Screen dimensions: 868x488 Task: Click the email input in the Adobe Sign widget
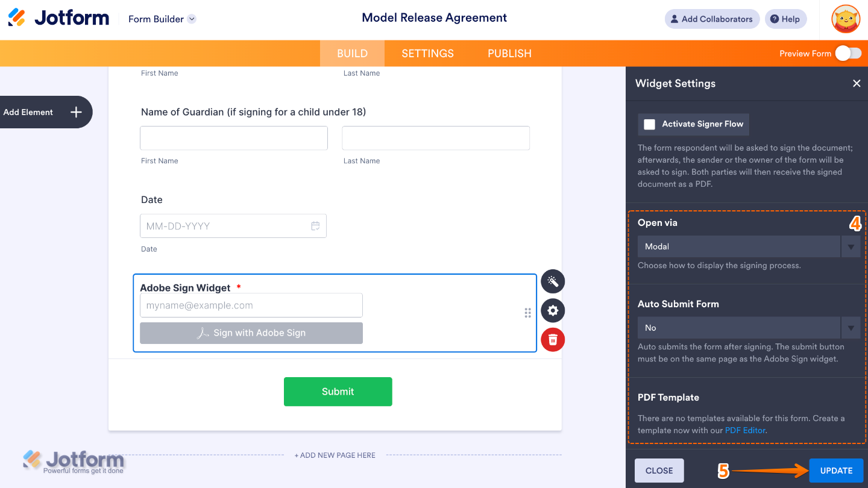pyautogui.click(x=251, y=305)
